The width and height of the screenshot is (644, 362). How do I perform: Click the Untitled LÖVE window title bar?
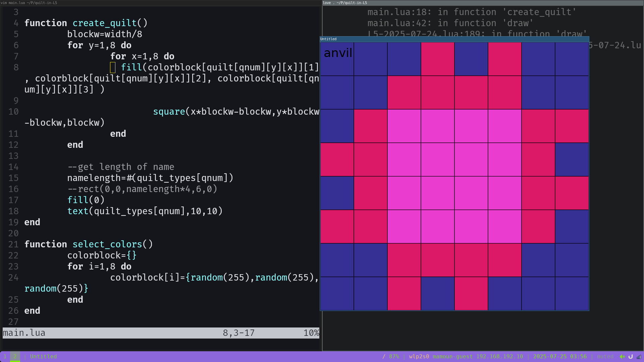point(454,39)
